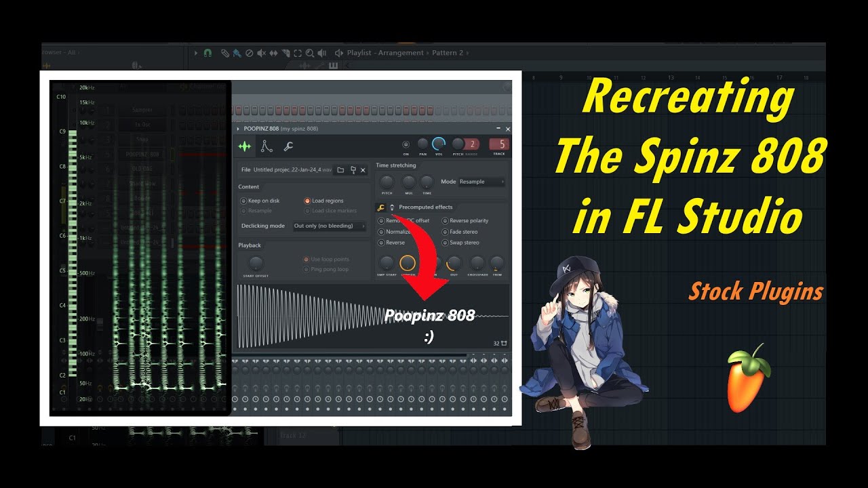
Task: Select the Slip tool in Playlist toolbar
Action: click(273, 53)
